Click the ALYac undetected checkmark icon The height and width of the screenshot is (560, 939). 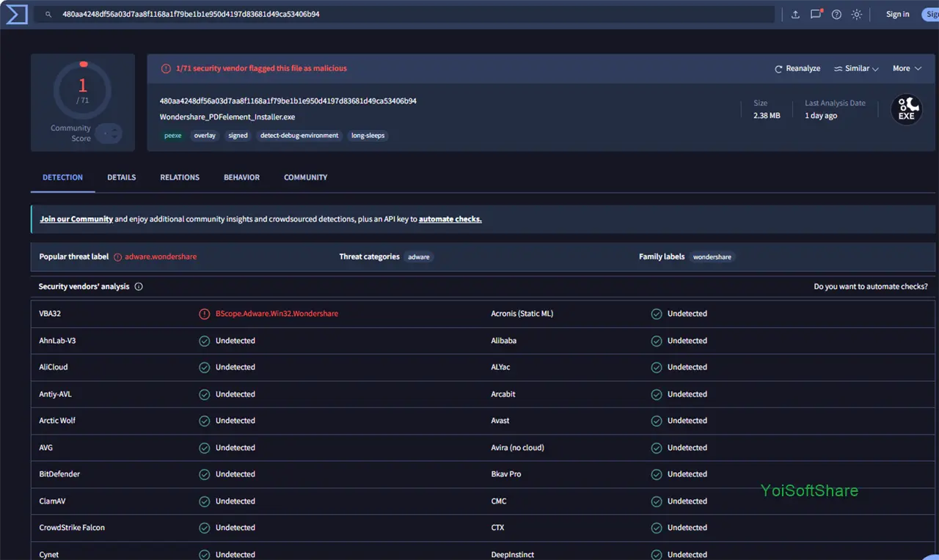pos(657,367)
